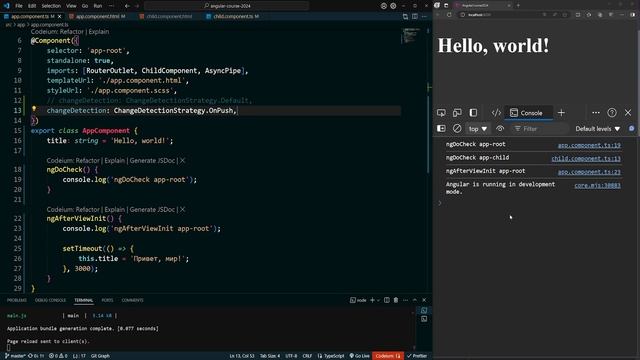The width and height of the screenshot is (640, 360).
Task: Click the Codeium Explain link above @Component
Action: [x=99, y=31]
